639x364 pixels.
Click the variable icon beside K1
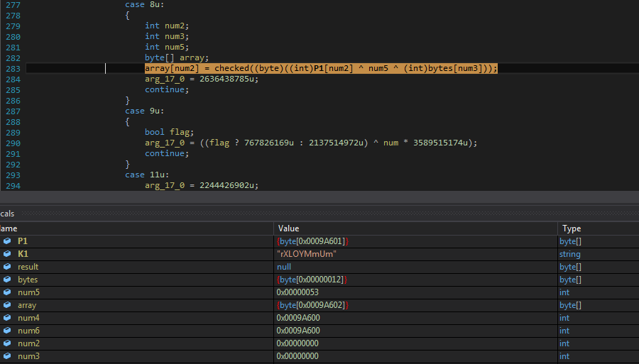pyautogui.click(x=7, y=254)
